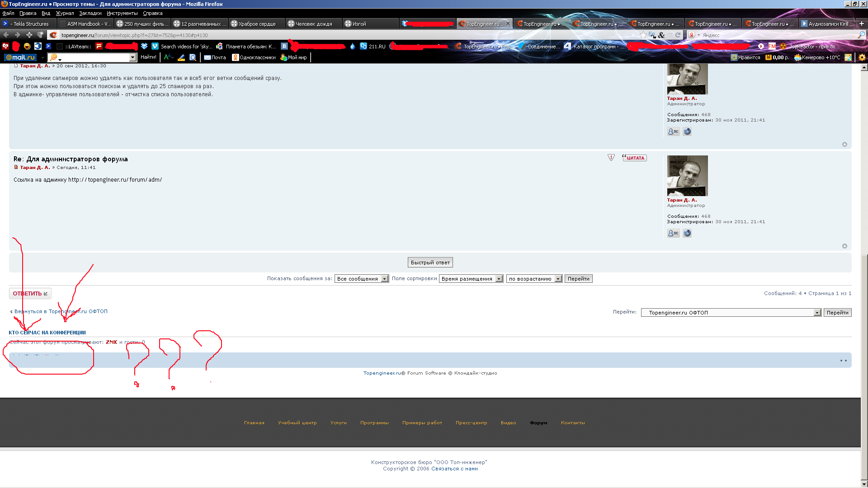Image resolution: width=868 pixels, height=488 pixels.
Task: Click the browser back arrow
Action: click(6, 35)
